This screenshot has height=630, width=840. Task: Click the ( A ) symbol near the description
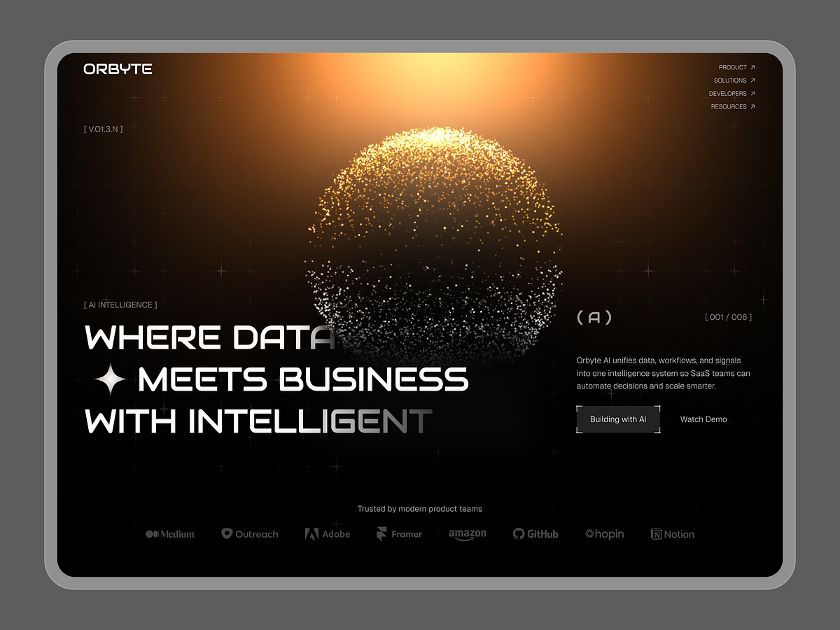(593, 318)
